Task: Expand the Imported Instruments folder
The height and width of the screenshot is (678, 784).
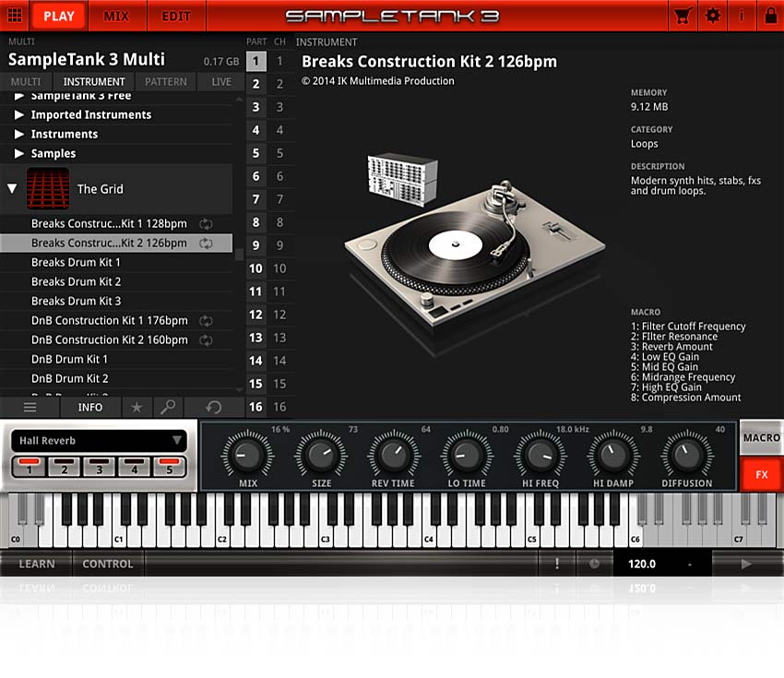Action: [x=18, y=114]
